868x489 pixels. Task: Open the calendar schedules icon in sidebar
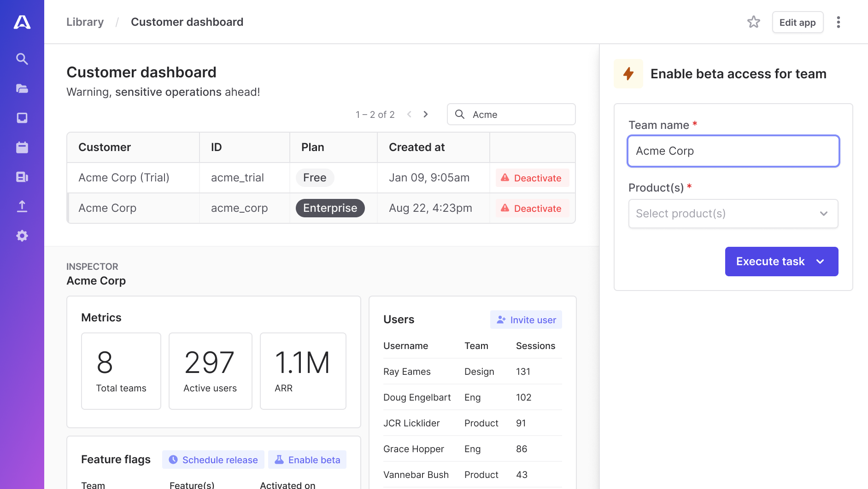(22, 147)
